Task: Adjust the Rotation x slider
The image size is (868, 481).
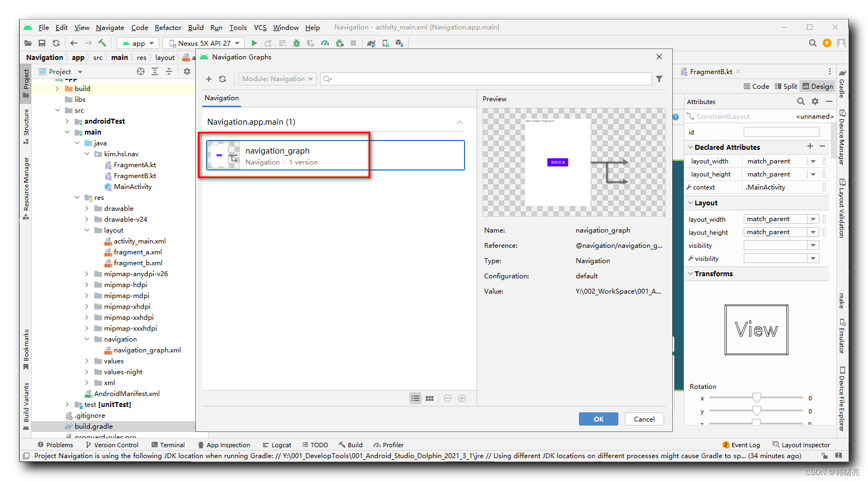Action: coord(756,398)
